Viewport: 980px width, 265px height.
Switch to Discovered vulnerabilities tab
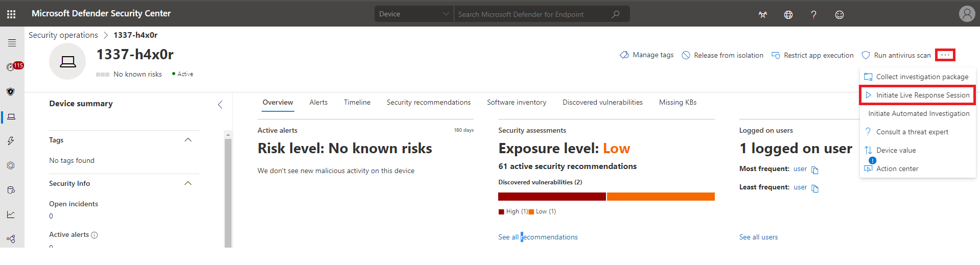coord(602,103)
